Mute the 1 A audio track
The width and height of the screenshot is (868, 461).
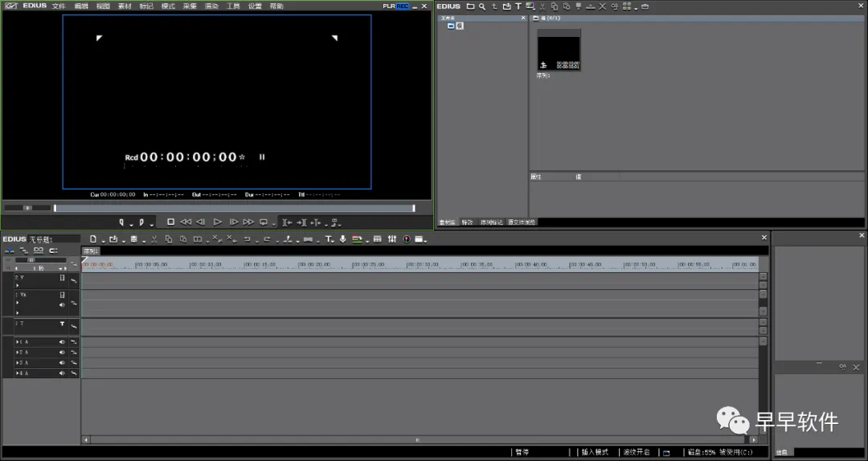[x=62, y=342]
